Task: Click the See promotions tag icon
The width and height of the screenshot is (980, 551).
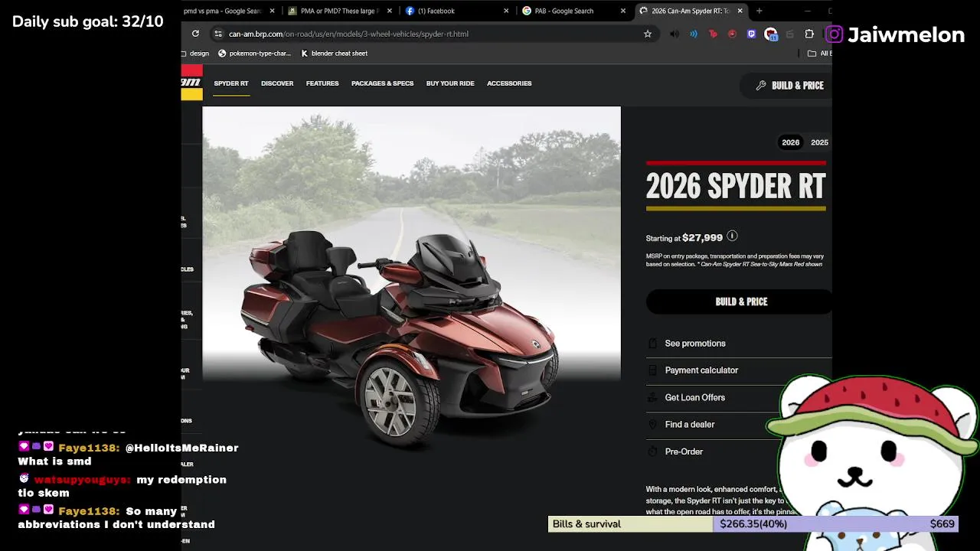Action: pos(652,344)
